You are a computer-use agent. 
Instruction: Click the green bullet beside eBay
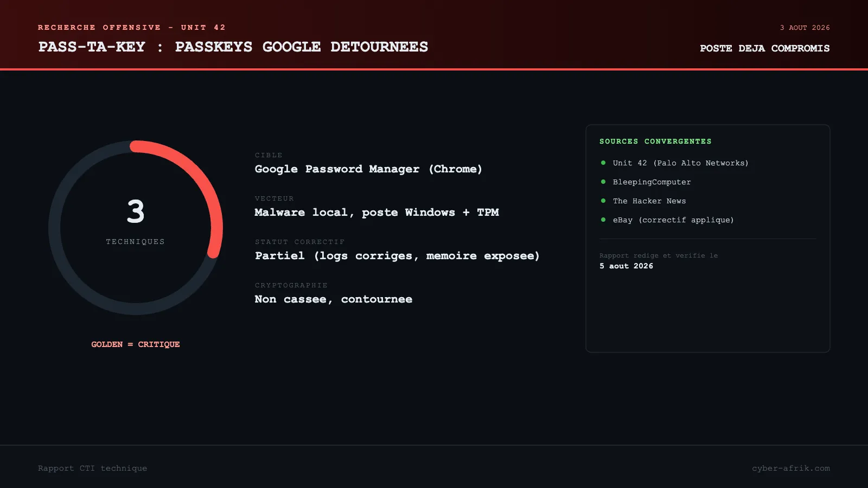[x=603, y=220]
